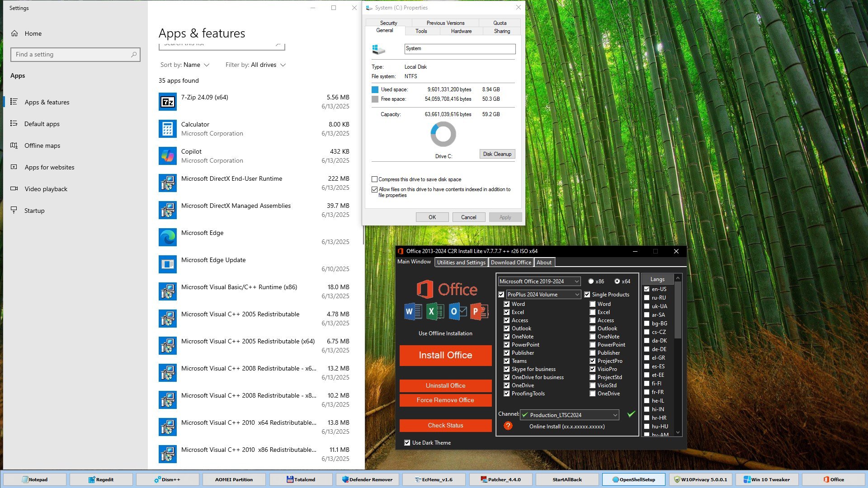This screenshot has width=868, height=488.
Task: Click the down arrow of Langs scrollbar
Action: [678, 432]
